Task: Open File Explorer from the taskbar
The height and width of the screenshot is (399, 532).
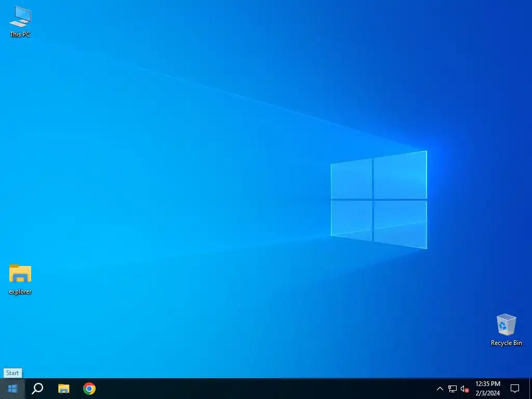Action: (x=63, y=389)
